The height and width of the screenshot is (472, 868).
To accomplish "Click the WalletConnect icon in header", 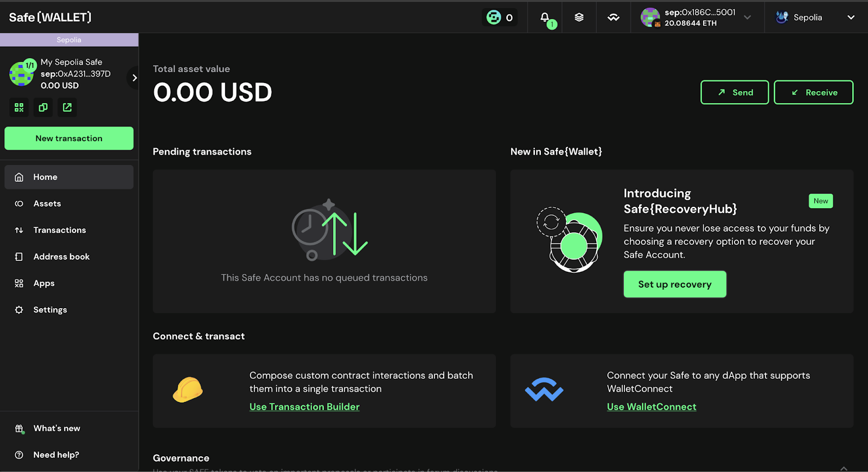I will click(x=613, y=17).
